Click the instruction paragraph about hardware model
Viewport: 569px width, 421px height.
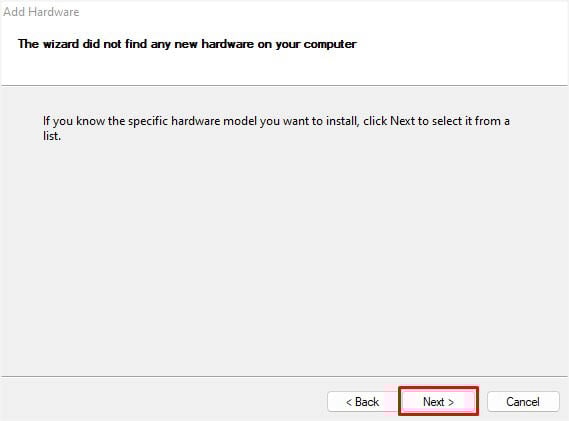tap(276, 128)
